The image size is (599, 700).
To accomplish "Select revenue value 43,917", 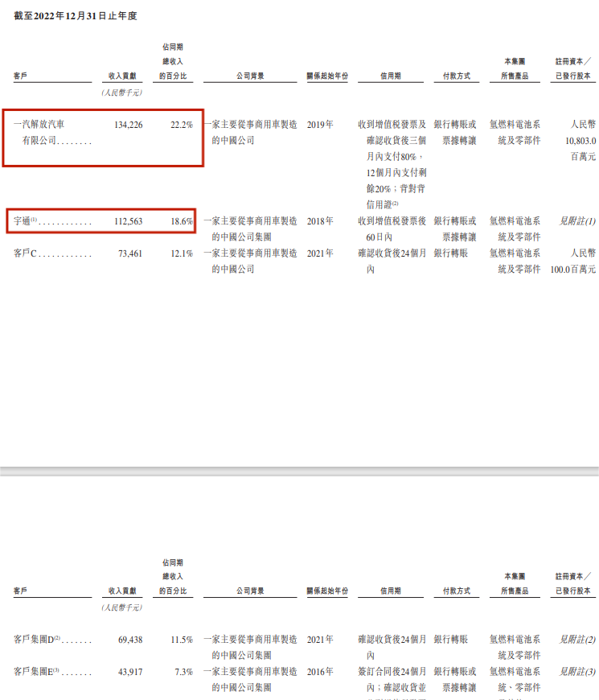I will click(130, 672).
